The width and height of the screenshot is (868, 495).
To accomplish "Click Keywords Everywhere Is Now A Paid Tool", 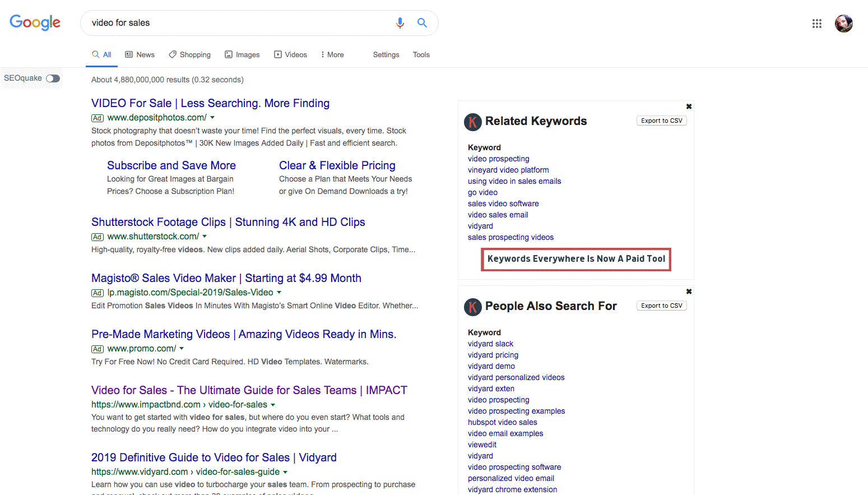I will 576,259.
